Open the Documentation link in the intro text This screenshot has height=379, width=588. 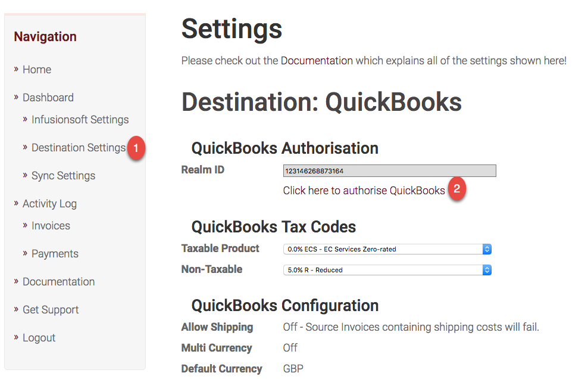point(317,60)
